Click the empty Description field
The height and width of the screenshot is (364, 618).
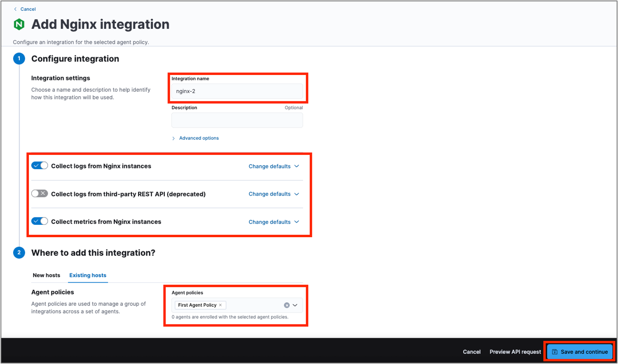[x=237, y=120]
